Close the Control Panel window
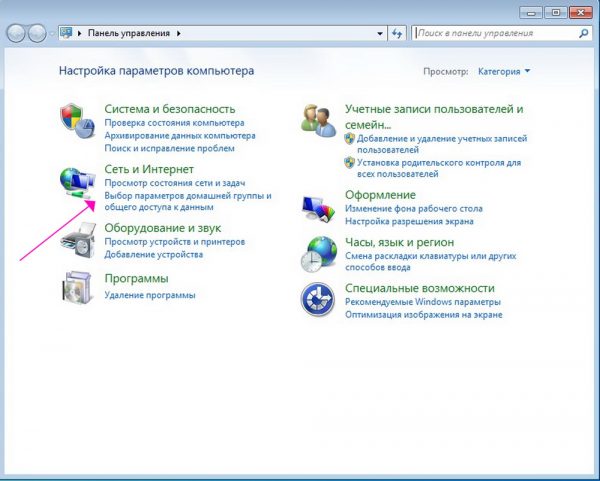 click(580, 13)
